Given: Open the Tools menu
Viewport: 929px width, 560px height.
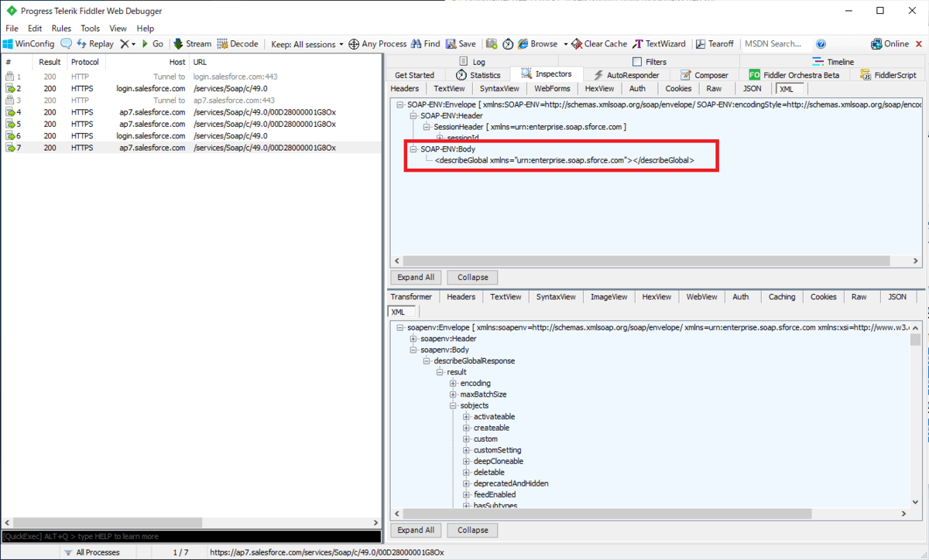Looking at the screenshot, I should pyautogui.click(x=91, y=29).
